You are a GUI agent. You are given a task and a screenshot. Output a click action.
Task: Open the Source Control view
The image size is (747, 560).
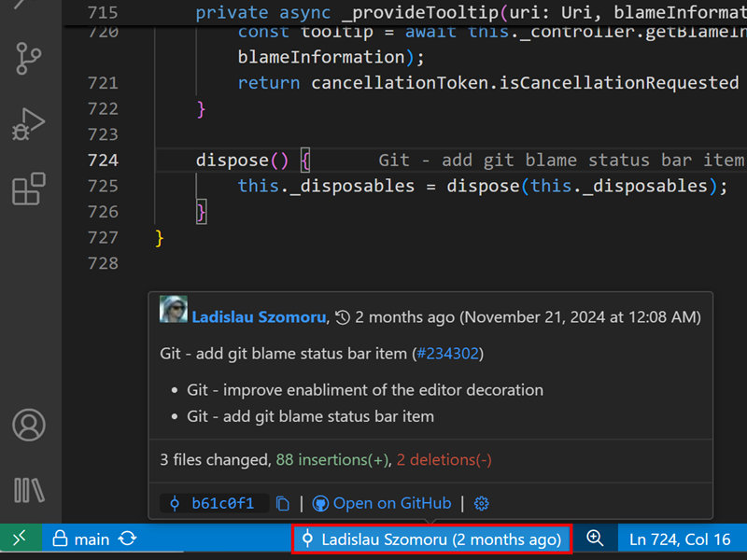click(28, 58)
